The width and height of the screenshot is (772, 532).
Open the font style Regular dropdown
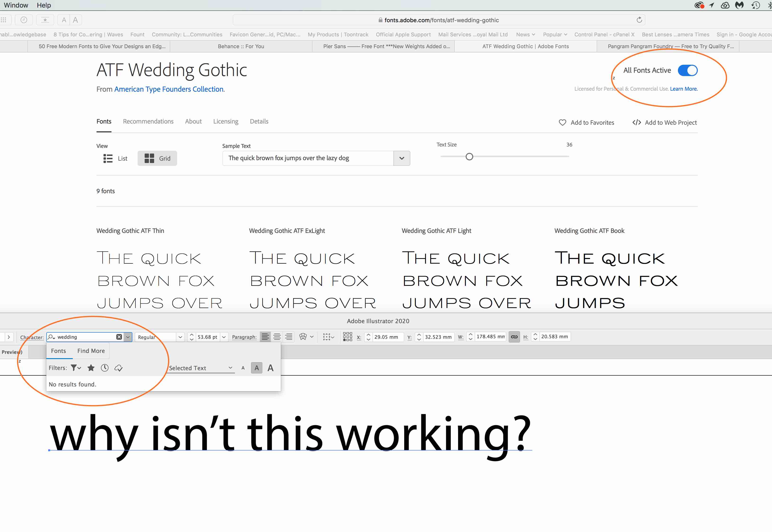pyautogui.click(x=180, y=337)
